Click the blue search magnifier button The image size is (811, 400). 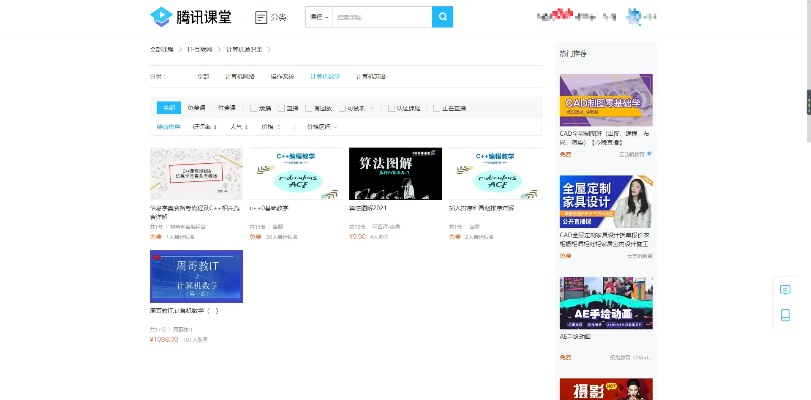[x=442, y=17]
